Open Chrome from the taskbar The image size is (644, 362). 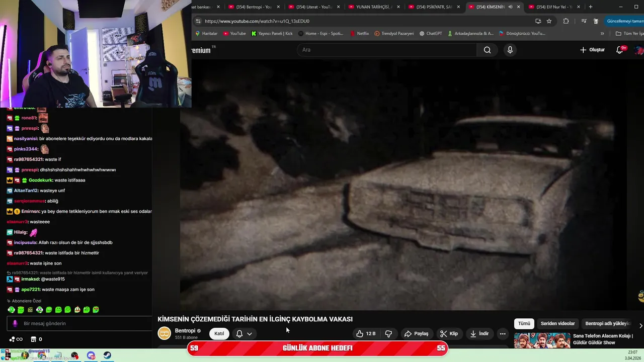click(x=41, y=355)
